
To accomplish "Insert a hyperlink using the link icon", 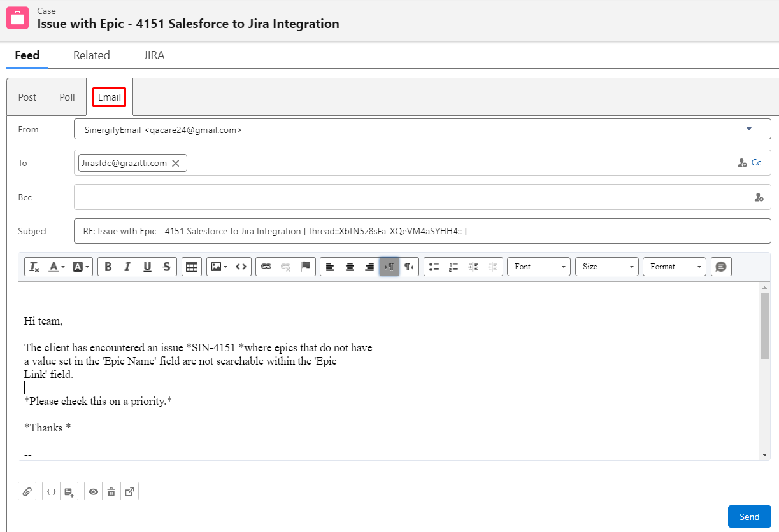I will (266, 267).
